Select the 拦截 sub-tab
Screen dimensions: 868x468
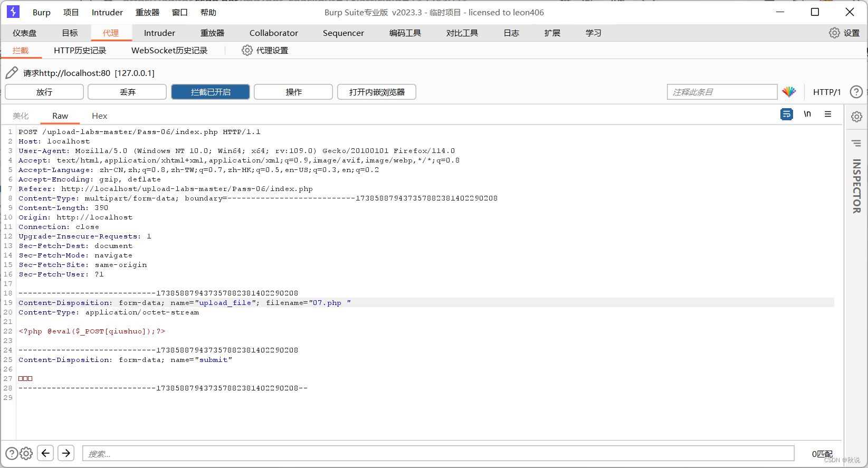pyautogui.click(x=21, y=50)
